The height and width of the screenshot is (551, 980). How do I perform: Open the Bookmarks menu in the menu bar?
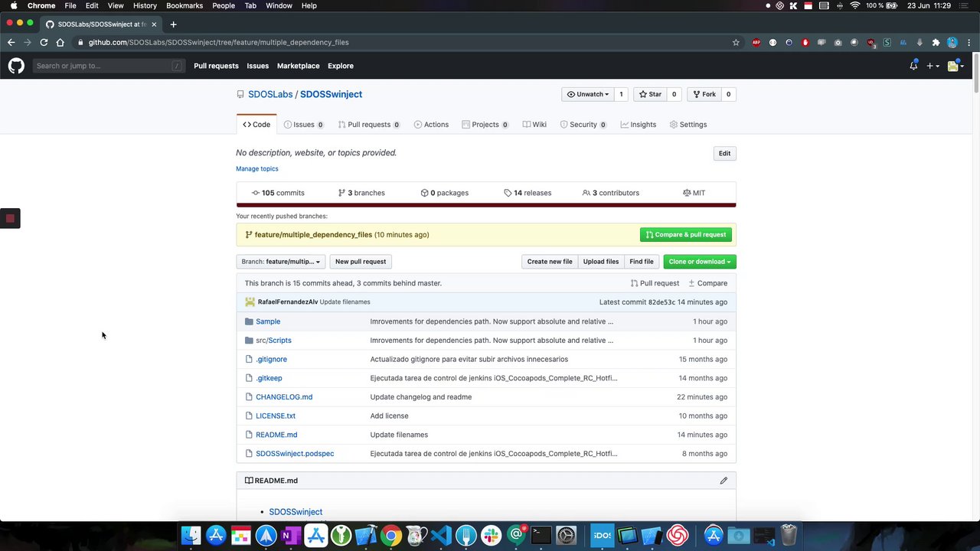pos(185,5)
